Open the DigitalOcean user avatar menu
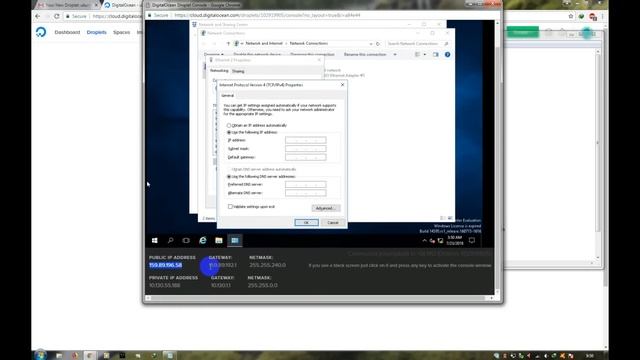Screen dimensions: 640x360 (587, 33)
